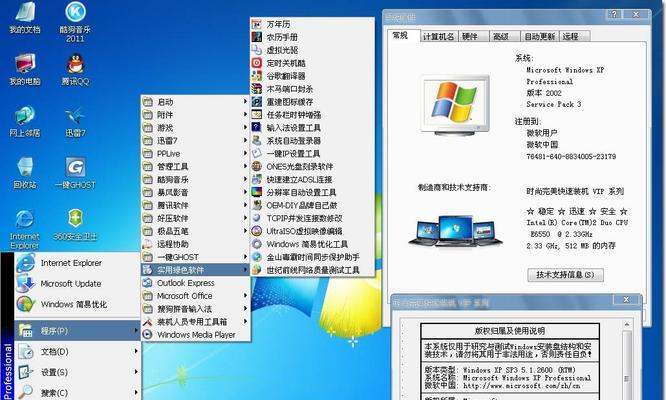
Task: Open 金山毒霸时间同步保护助手
Action: click(312, 257)
